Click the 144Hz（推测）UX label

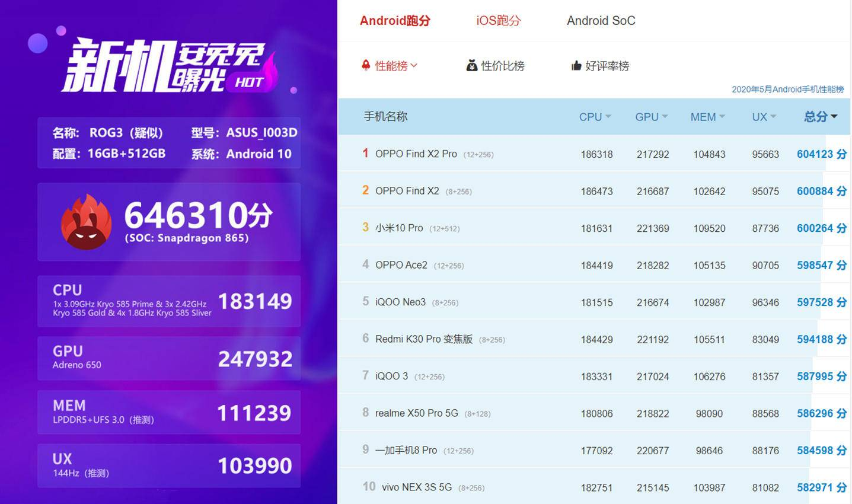81,473
